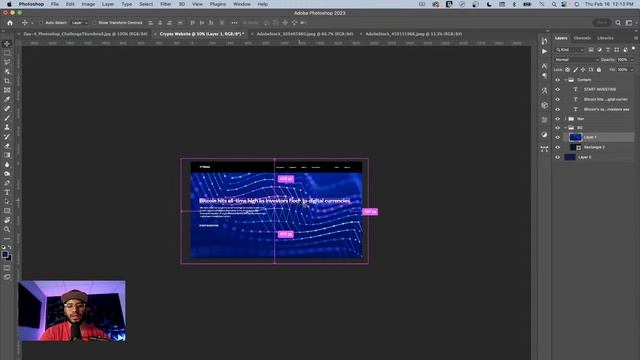
Task: Expand the Nav layer group
Action: click(565, 119)
